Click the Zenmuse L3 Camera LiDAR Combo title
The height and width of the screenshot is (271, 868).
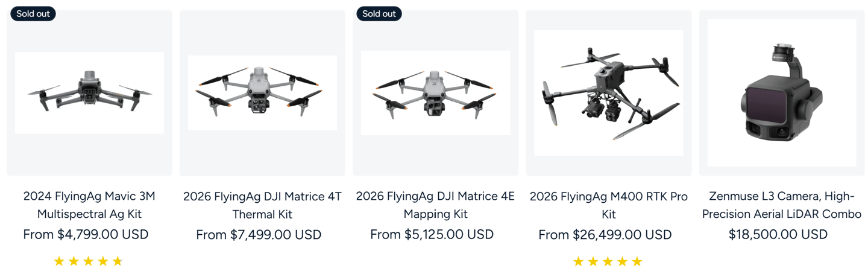click(x=782, y=205)
